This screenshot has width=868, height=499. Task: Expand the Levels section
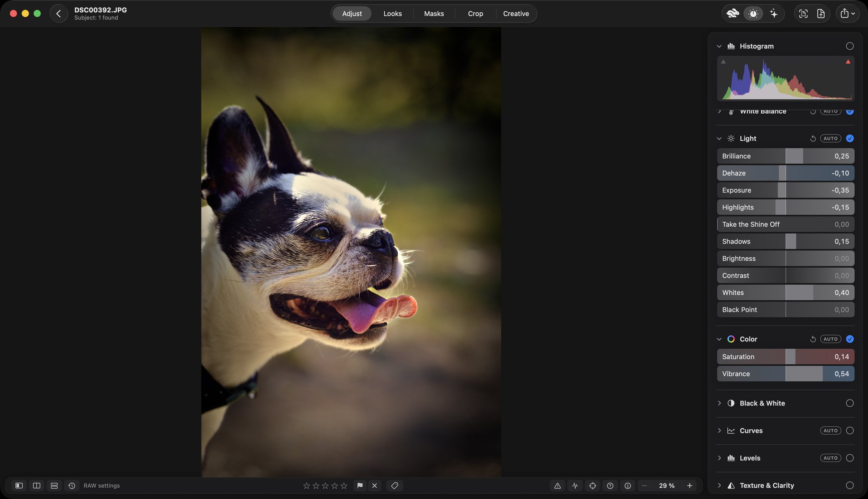click(x=719, y=458)
